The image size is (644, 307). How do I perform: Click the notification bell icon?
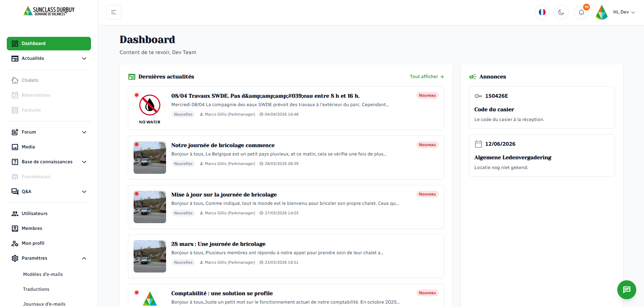point(581,12)
